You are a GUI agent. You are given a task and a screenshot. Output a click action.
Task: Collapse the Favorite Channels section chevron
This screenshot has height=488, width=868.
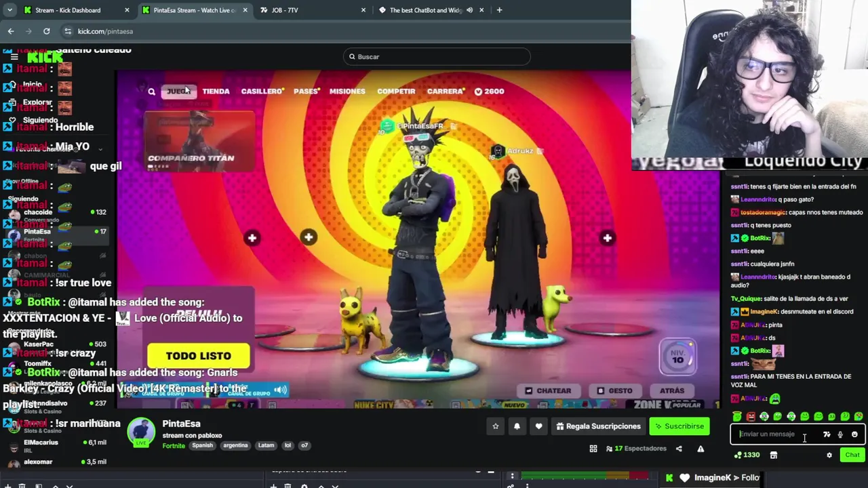pyautogui.click(x=100, y=148)
